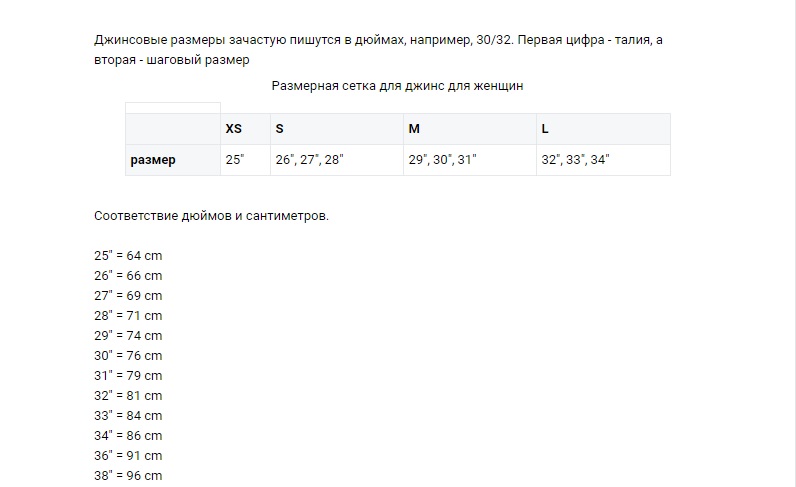Click the text "Соответствие дюймов и сантиметров"
The height and width of the screenshot is (487, 796).
210,216
